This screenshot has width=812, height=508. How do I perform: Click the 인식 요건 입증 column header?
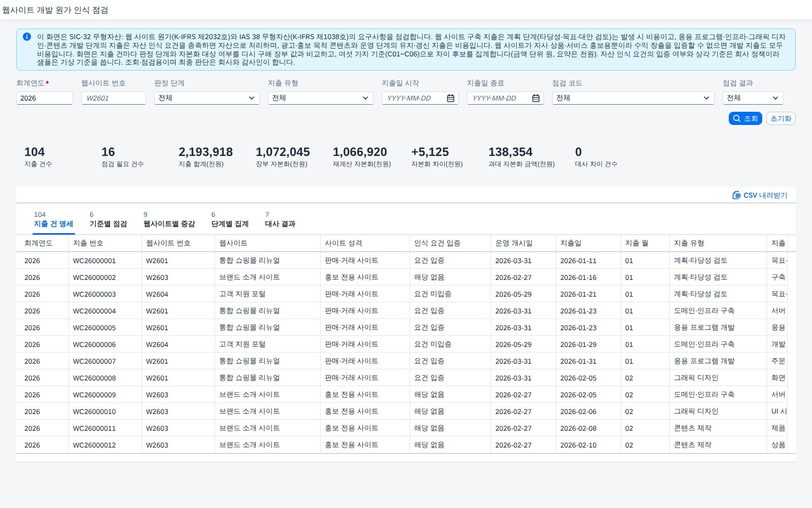pos(450,243)
